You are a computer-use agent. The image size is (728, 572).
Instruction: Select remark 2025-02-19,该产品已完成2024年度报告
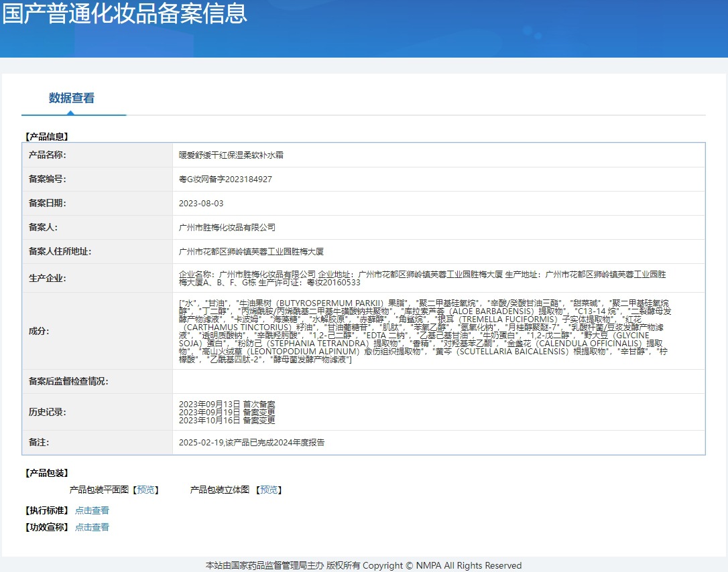(251, 443)
